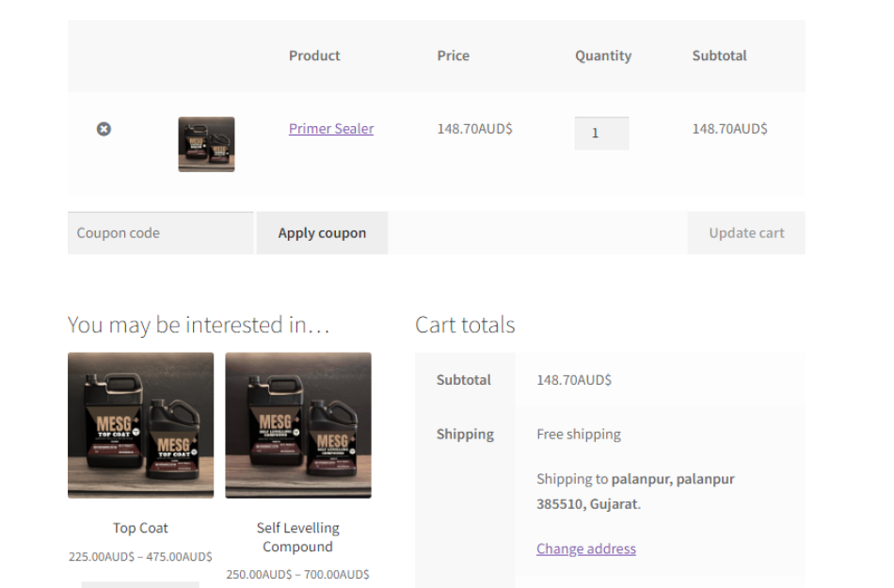Click the Self Levelling Compound price range
Screen dimensions: 894x588
coord(297,573)
